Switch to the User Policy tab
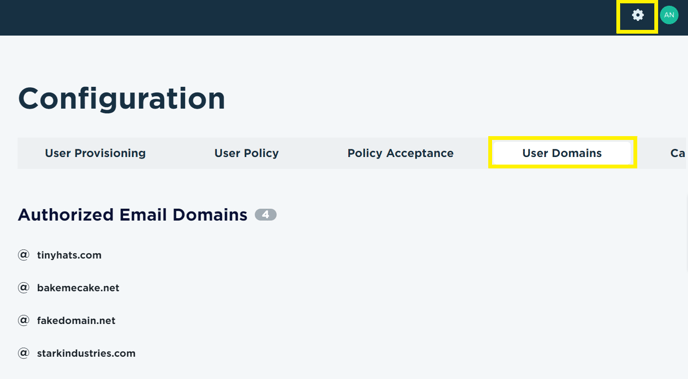The height and width of the screenshot is (379, 688). coord(246,153)
